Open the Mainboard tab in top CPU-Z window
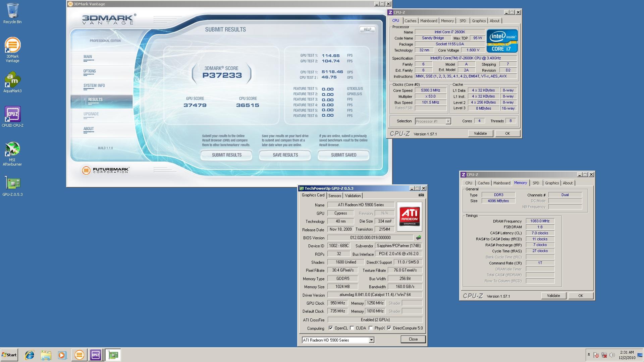This screenshot has height=362, width=644. point(429,21)
